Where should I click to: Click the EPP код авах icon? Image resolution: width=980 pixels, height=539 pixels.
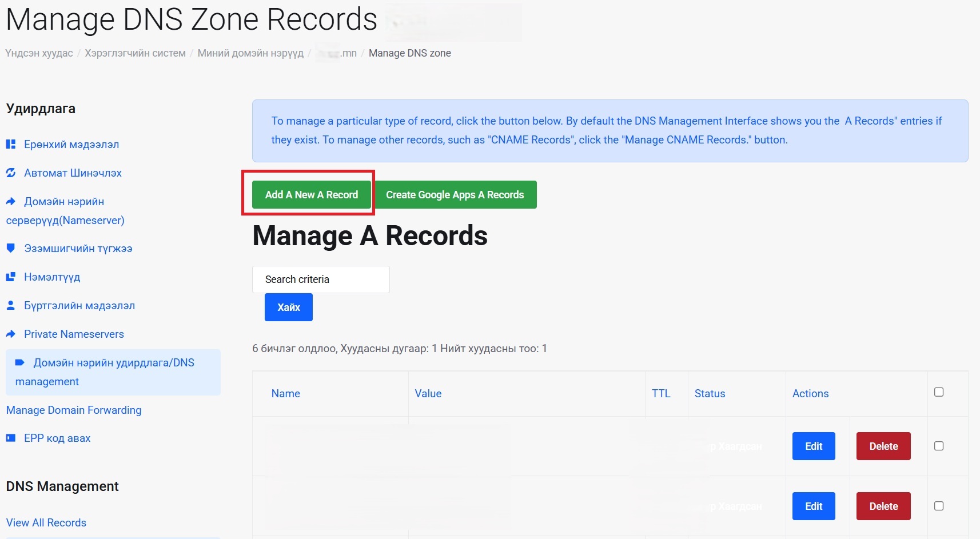[11, 438]
